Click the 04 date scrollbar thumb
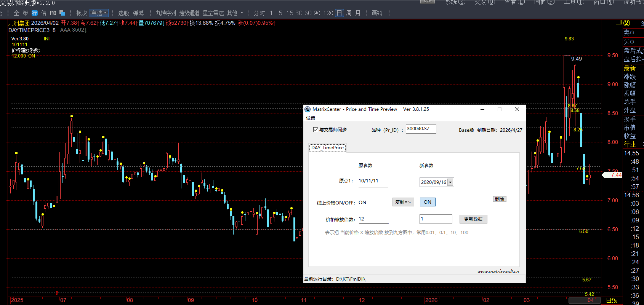Viewport: 644px width, 305px height. [585, 300]
